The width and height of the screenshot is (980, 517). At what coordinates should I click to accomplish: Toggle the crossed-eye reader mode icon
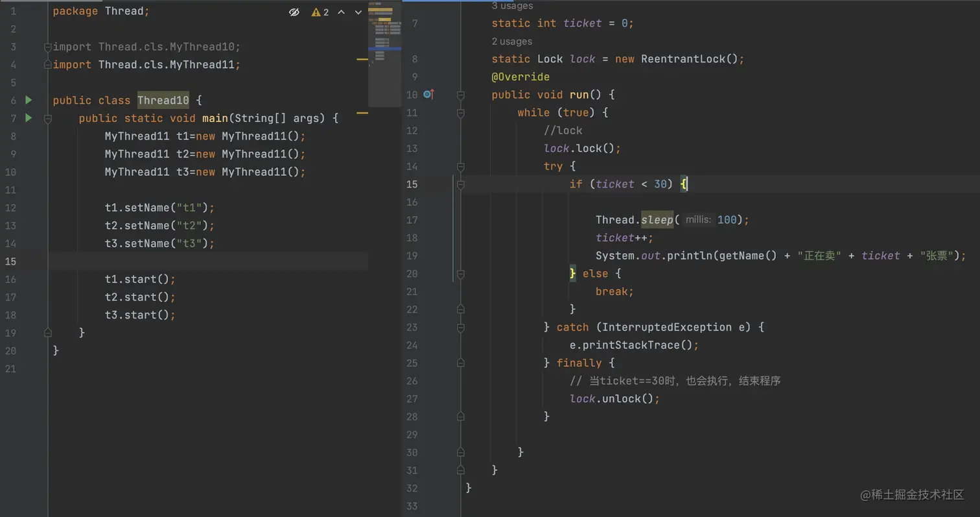click(294, 12)
